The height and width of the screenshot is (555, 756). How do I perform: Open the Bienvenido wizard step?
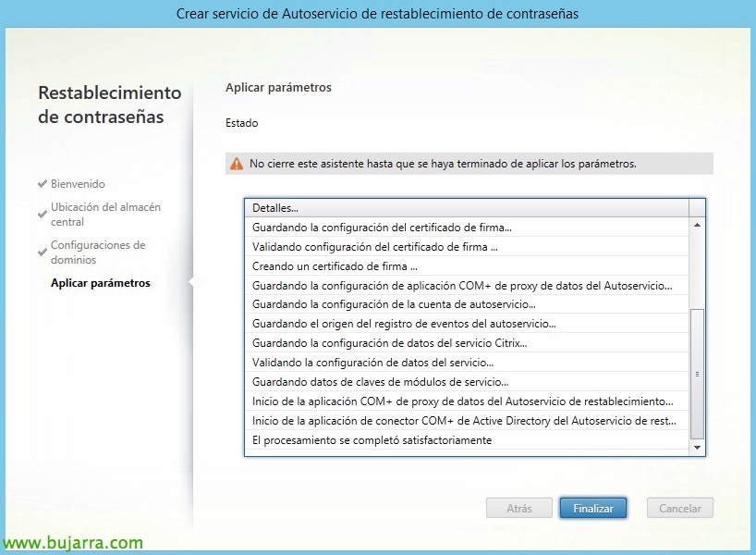[78, 184]
